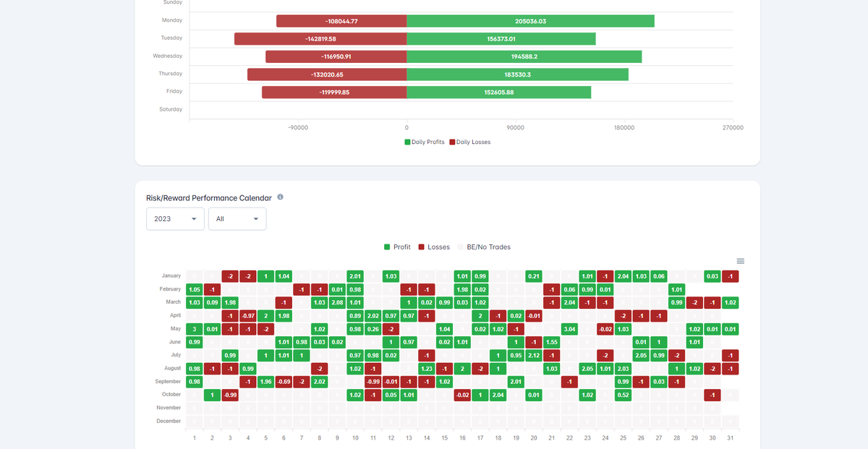Click the October cell showing 0.05
The height and width of the screenshot is (449, 868).
[x=391, y=395]
